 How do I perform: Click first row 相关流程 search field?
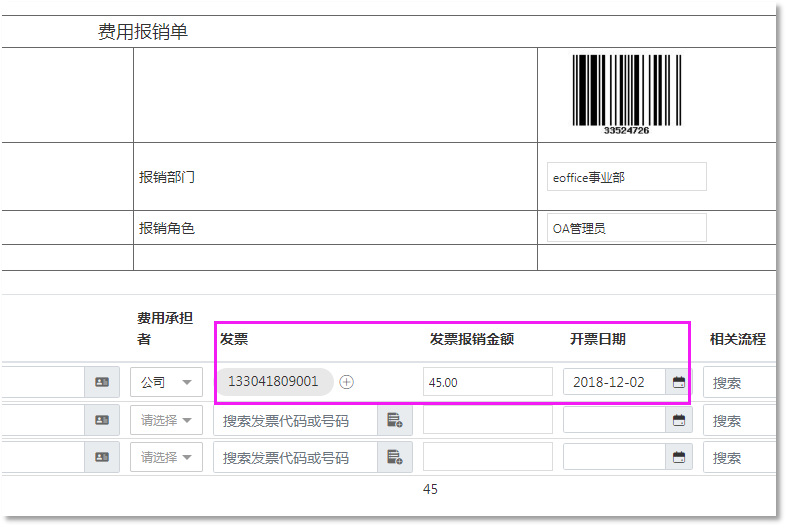738,382
